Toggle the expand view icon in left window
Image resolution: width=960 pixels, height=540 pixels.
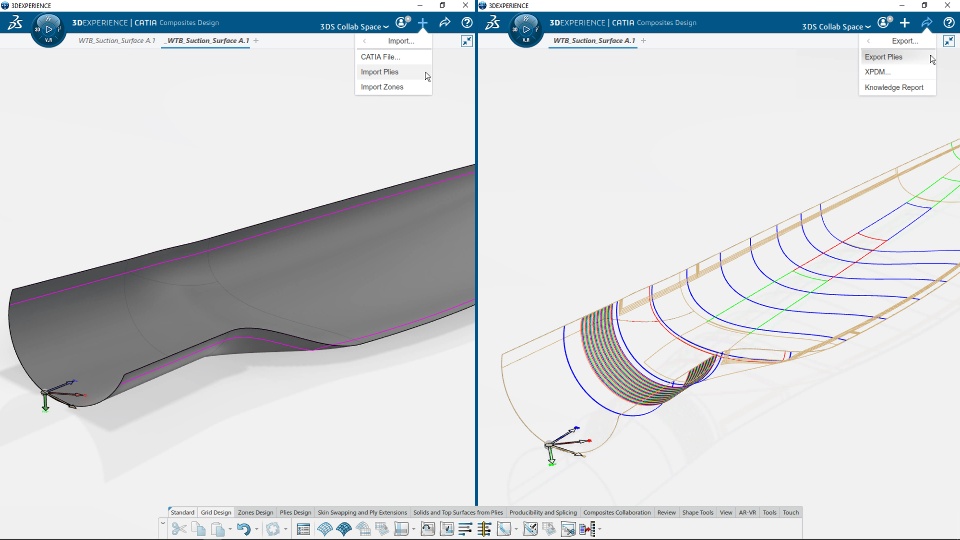(x=467, y=41)
